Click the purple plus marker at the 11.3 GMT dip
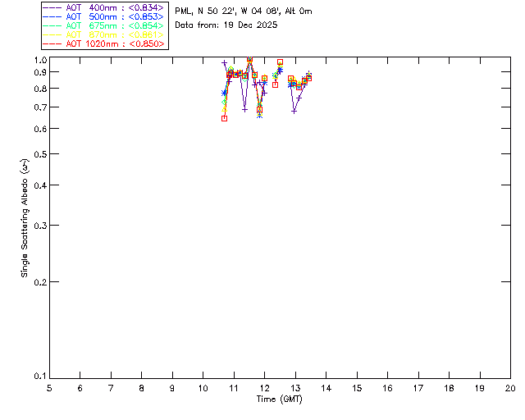The image size is (525, 420). pos(244,109)
